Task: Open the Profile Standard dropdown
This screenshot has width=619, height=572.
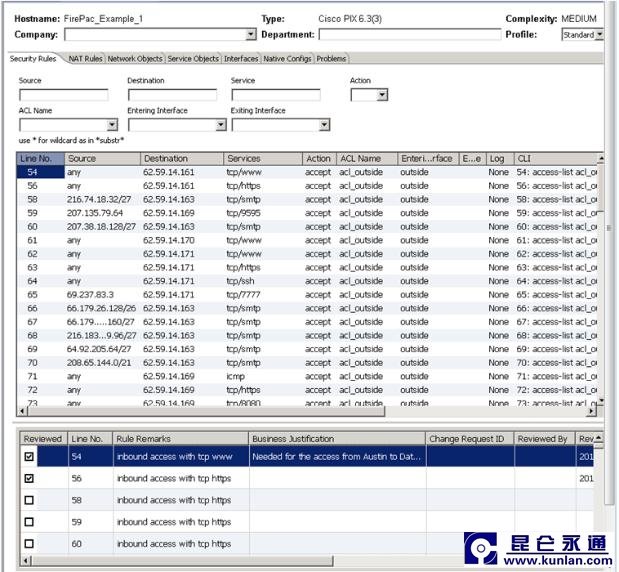Action: (x=599, y=35)
